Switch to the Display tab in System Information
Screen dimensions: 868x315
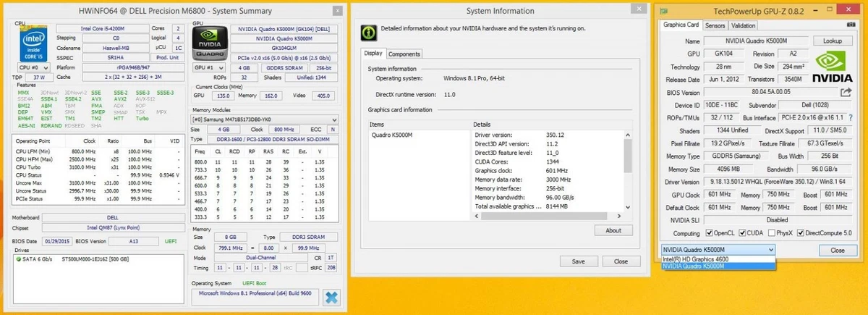374,54
